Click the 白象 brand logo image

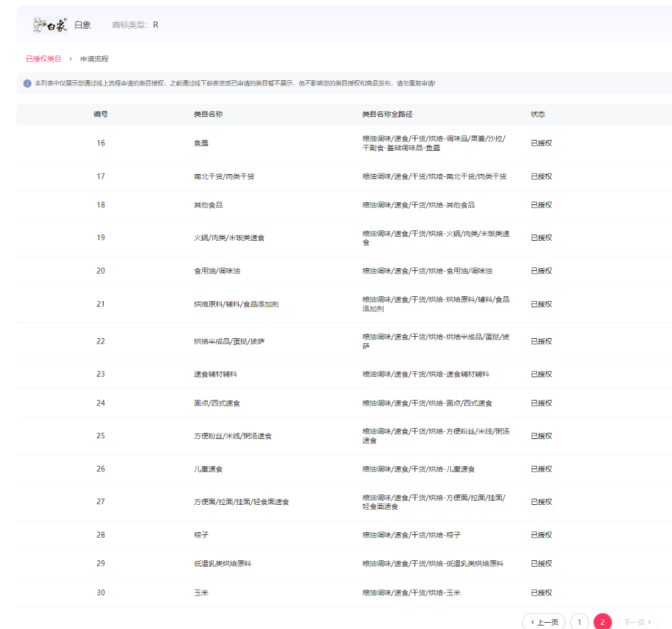(x=50, y=25)
